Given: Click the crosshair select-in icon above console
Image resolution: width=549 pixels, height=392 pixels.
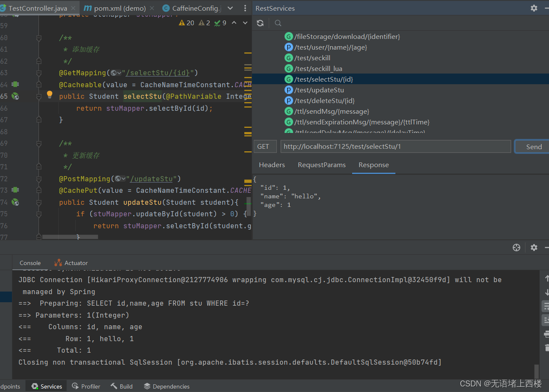Looking at the screenshot, I should [x=516, y=248].
